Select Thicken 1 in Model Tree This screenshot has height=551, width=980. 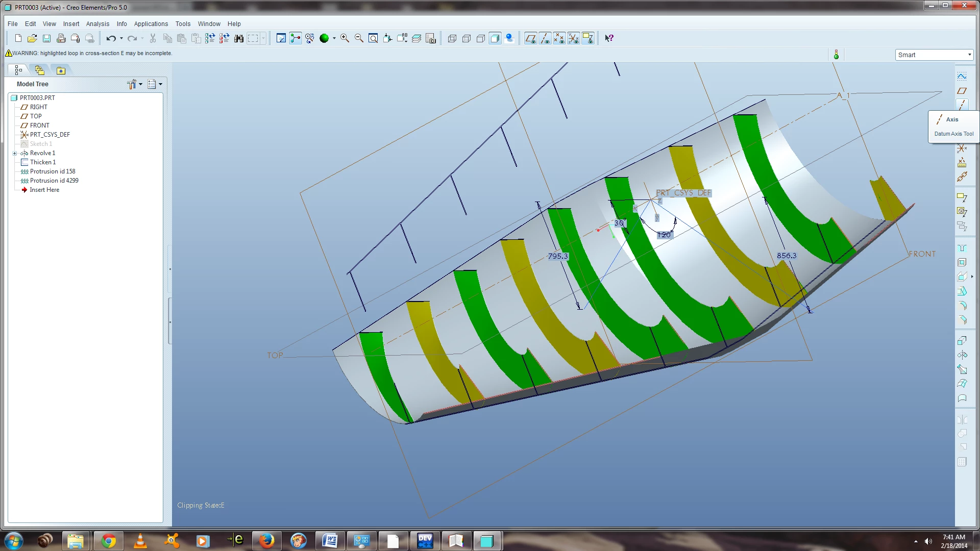click(x=42, y=162)
